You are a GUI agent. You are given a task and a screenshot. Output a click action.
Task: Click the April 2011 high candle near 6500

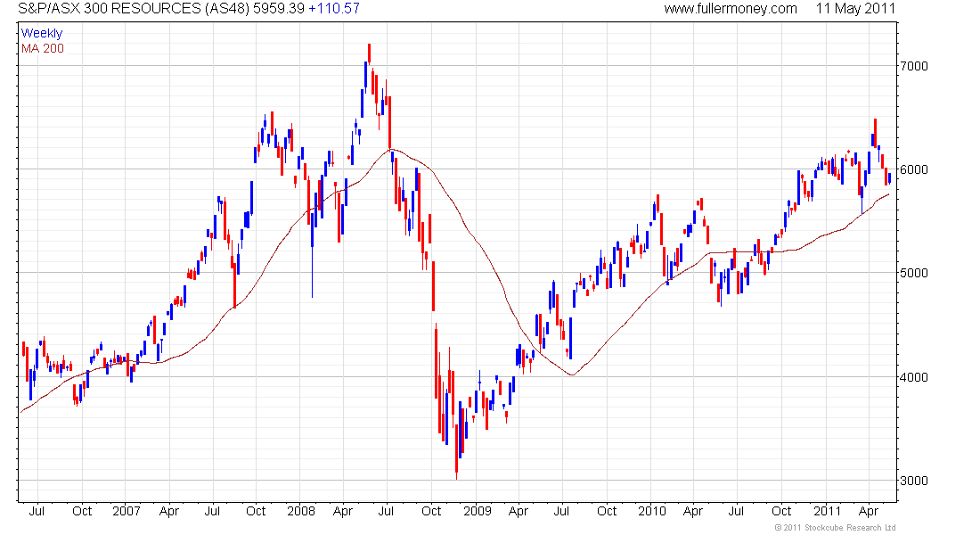point(875,133)
